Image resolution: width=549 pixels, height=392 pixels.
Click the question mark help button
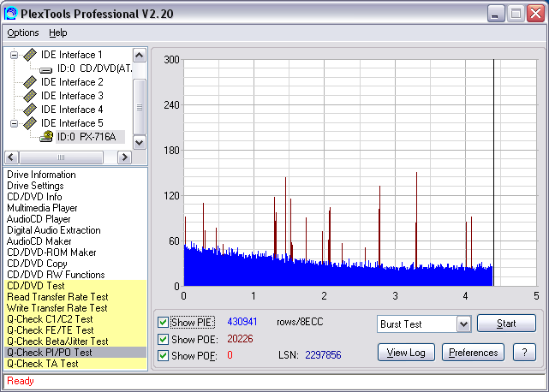pos(524,353)
